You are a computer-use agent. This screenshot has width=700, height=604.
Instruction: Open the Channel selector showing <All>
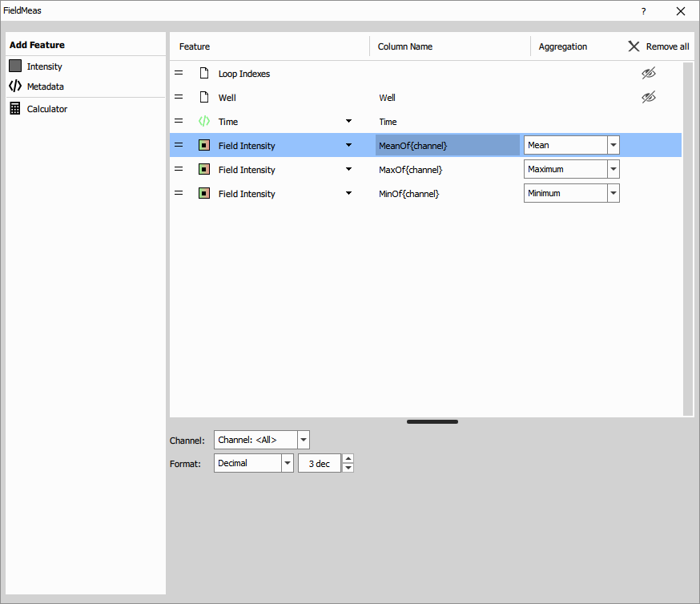304,439
